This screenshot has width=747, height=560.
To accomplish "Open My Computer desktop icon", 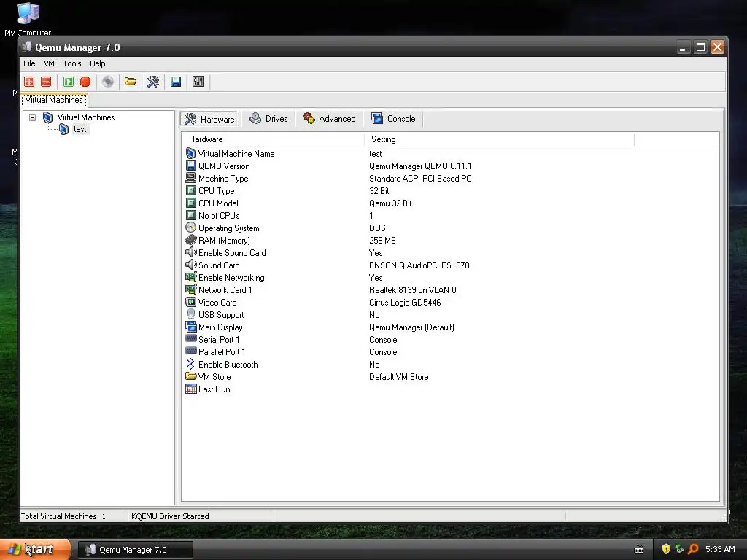I will 28,18.
